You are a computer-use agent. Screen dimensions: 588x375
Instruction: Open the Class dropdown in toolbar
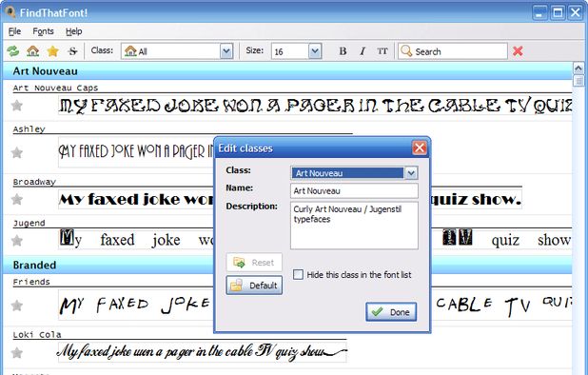[x=226, y=51]
